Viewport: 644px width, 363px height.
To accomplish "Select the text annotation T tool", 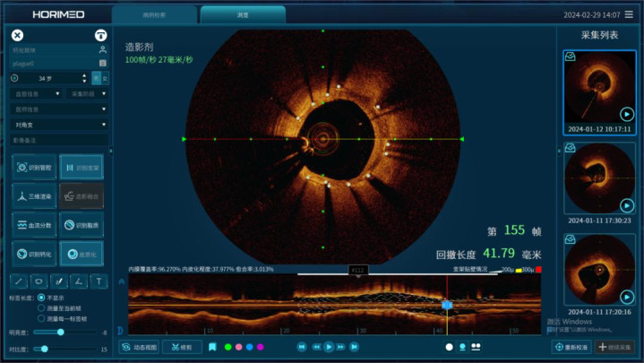I will (99, 281).
